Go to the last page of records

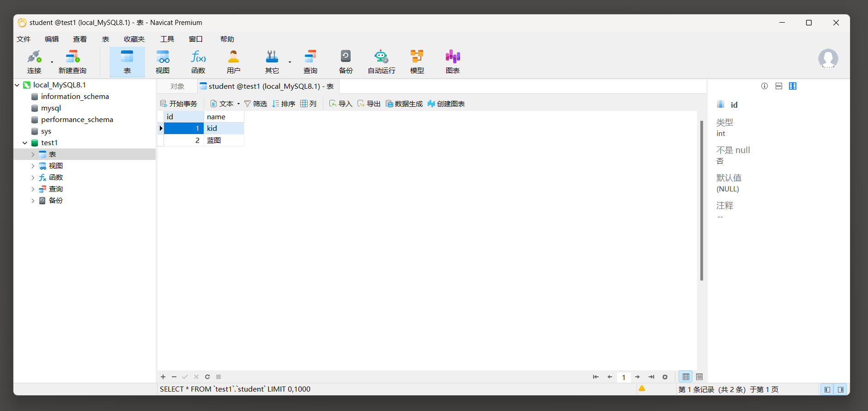pos(651,377)
